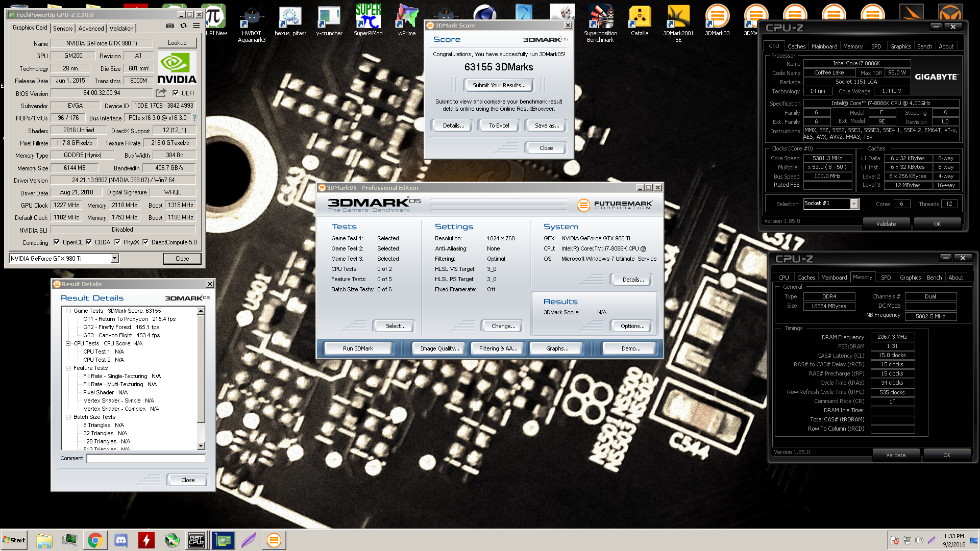Viewport: 980px width, 551px height.
Task: Click Validate in top CPU-Z window
Action: pyautogui.click(x=886, y=224)
